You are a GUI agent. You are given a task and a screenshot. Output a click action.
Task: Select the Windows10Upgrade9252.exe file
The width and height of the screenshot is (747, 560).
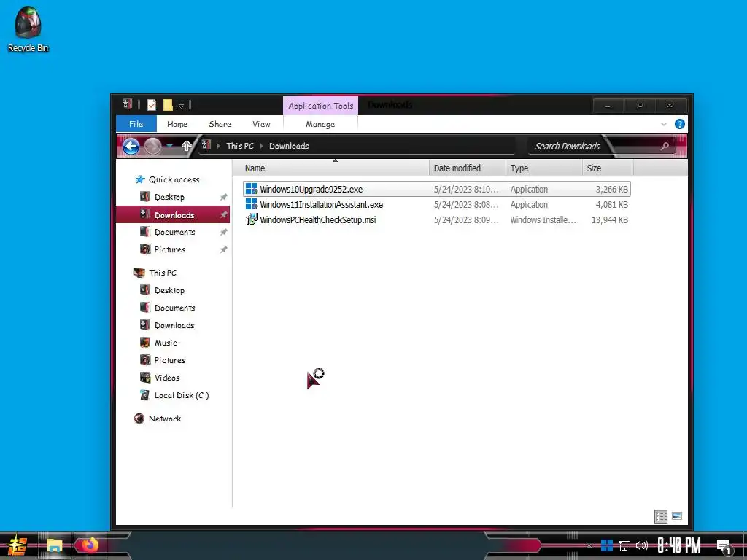tap(436, 189)
